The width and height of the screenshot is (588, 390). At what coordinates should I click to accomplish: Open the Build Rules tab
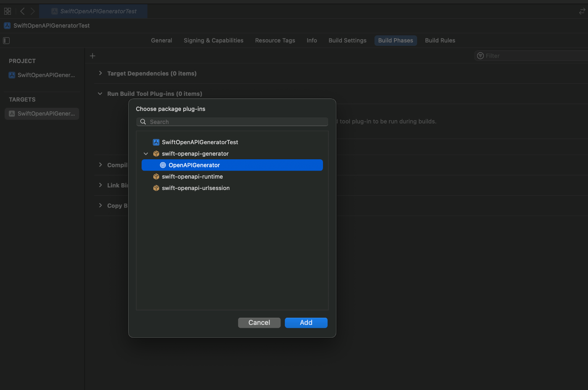[440, 40]
